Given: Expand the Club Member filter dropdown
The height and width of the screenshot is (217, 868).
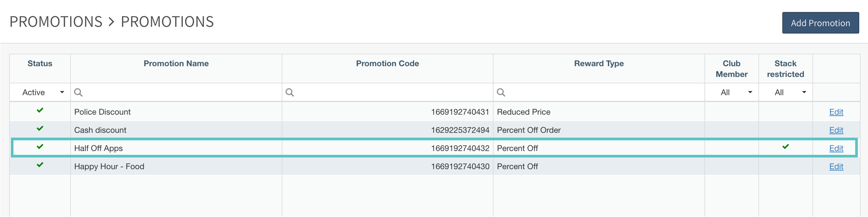Looking at the screenshot, I should click(731, 92).
